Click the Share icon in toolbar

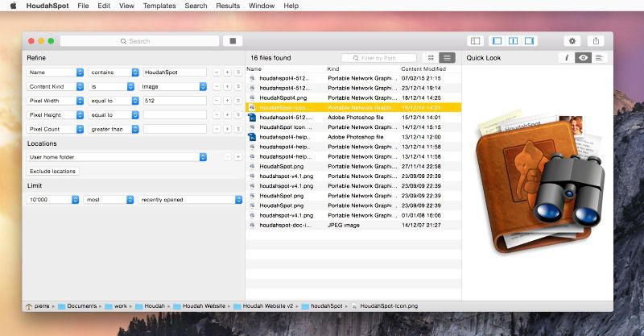(x=596, y=41)
